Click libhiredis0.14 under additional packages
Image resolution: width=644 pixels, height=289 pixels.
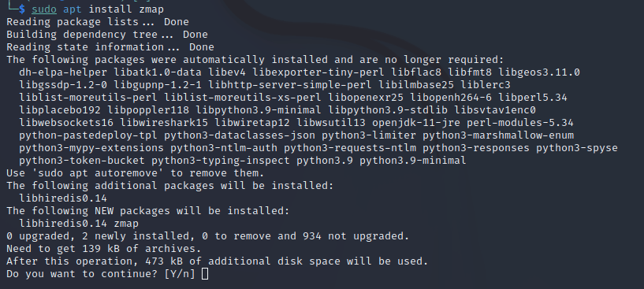63,198
